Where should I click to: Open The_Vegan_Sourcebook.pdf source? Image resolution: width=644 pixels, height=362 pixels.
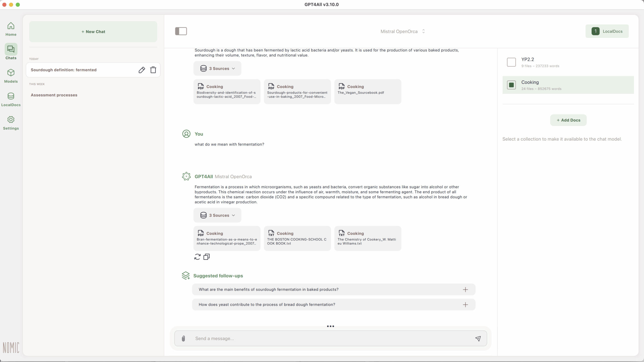click(x=368, y=92)
